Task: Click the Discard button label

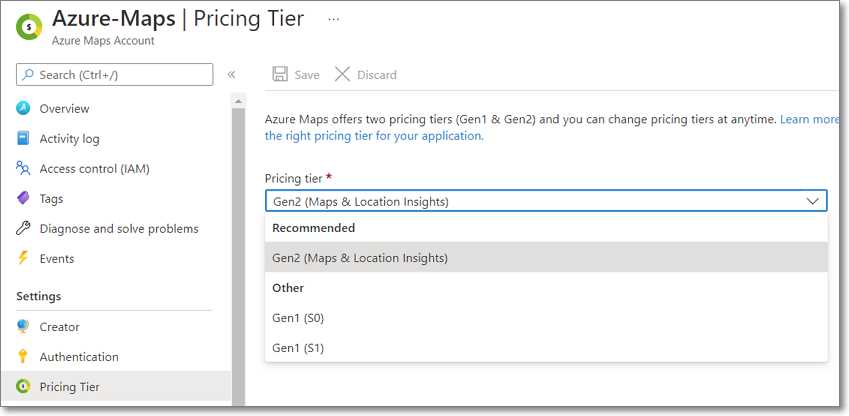Action: 377,75
